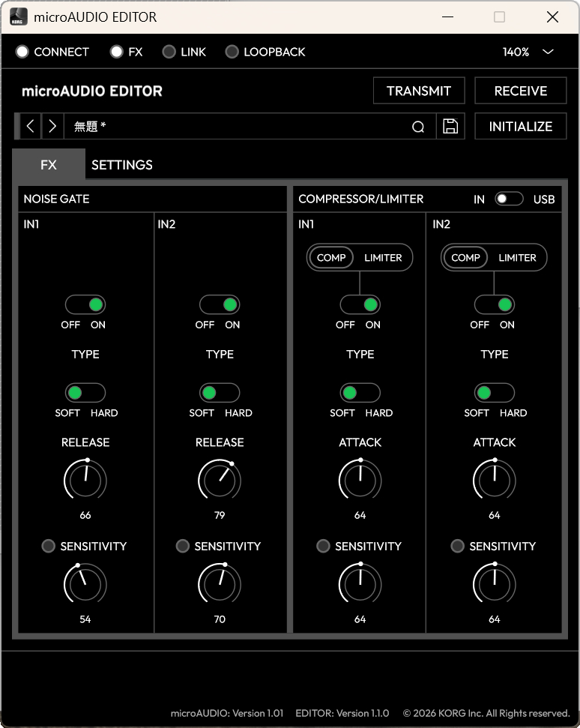This screenshot has width=580, height=728.
Task: Select COMP mode for compressor IN2
Action: [x=466, y=258]
